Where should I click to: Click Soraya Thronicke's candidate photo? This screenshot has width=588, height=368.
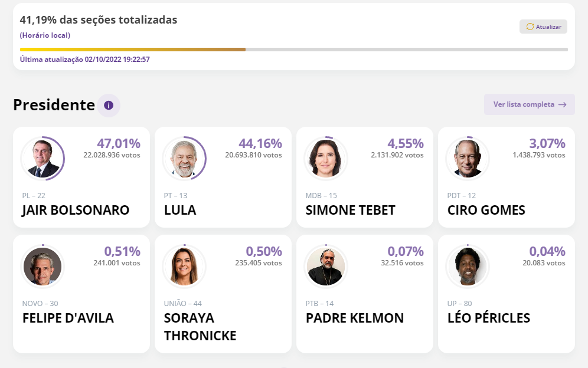coord(184,267)
